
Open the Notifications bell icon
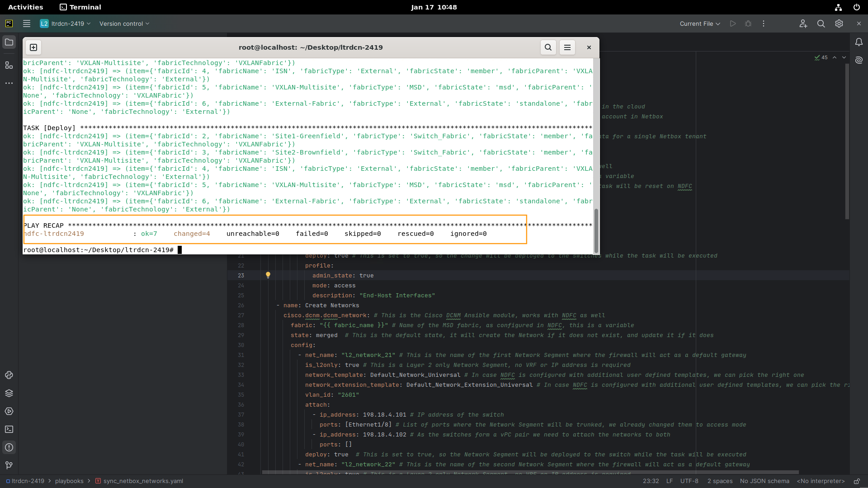pyautogui.click(x=859, y=42)
